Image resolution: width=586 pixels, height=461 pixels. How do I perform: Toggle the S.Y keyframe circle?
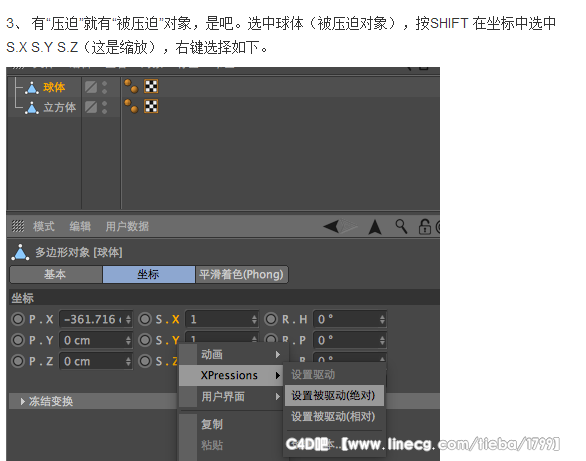145,340
